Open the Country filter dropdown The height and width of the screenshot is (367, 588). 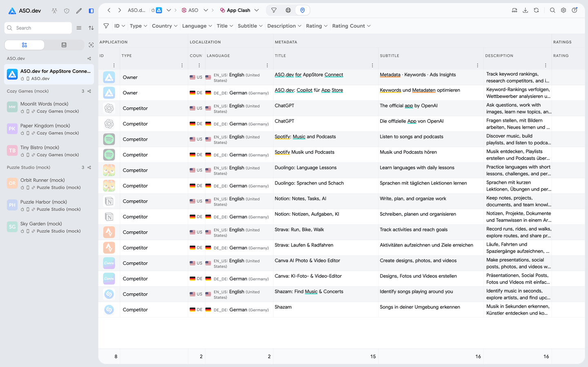(x=165, y=26)
